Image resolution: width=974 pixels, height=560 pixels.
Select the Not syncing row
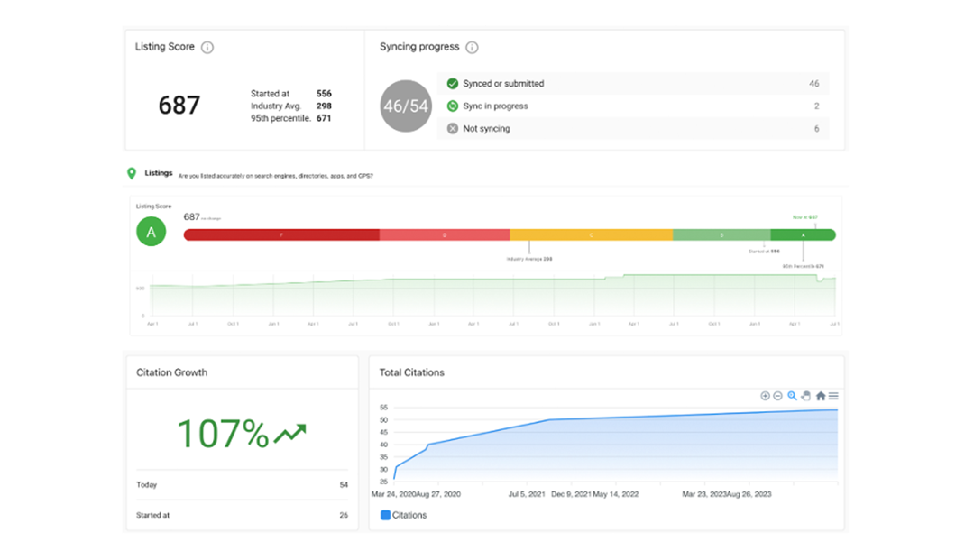633,129
